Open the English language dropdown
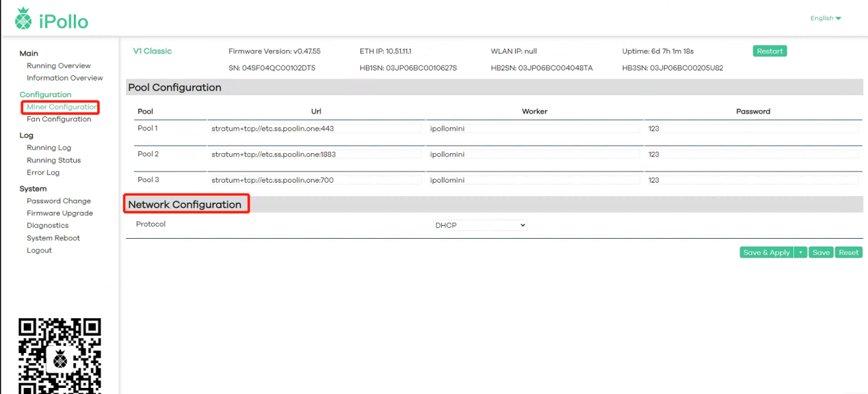This screenshot has width=868, height=394. tap(826, 18)
